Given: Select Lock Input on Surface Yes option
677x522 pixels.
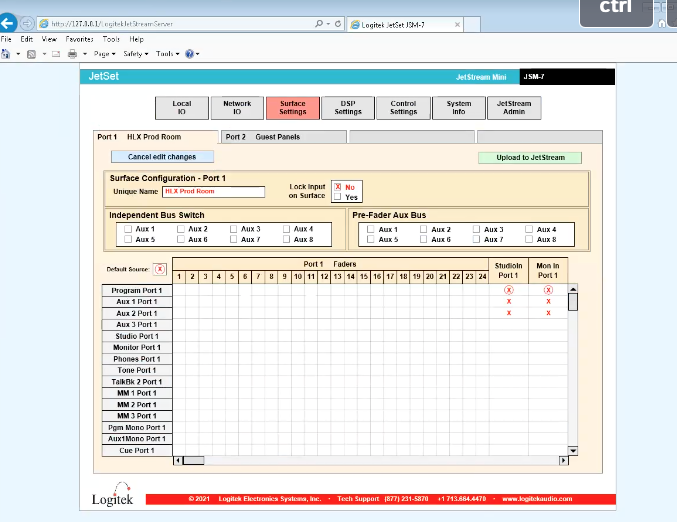Looking at the screenshot, I should point(338,197).
